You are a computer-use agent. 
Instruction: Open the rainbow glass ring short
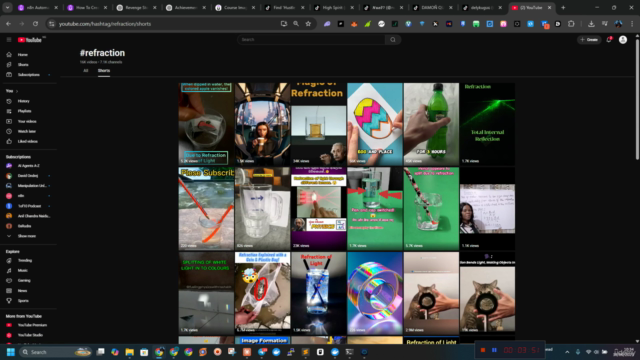[375, 293]
